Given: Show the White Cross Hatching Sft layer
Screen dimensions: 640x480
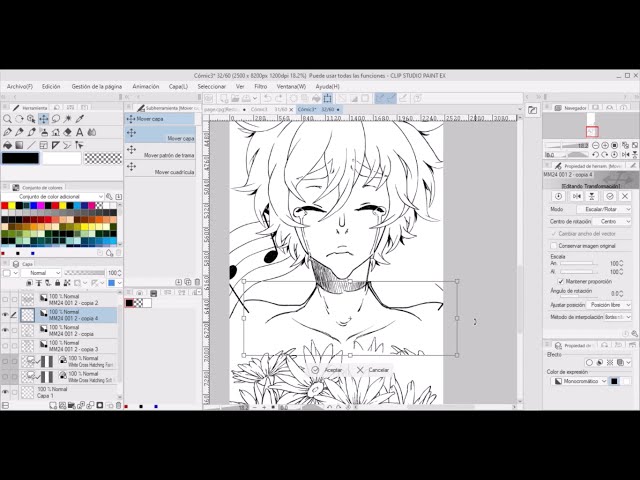Looking at the screenshot, I should pyautogui.click(x=5, y=376).
